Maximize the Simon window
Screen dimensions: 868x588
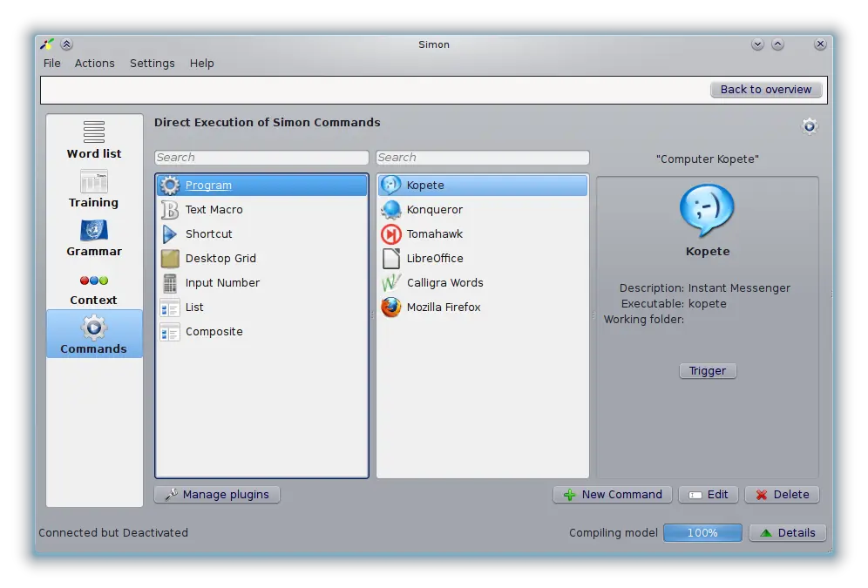tap(777, 44)
